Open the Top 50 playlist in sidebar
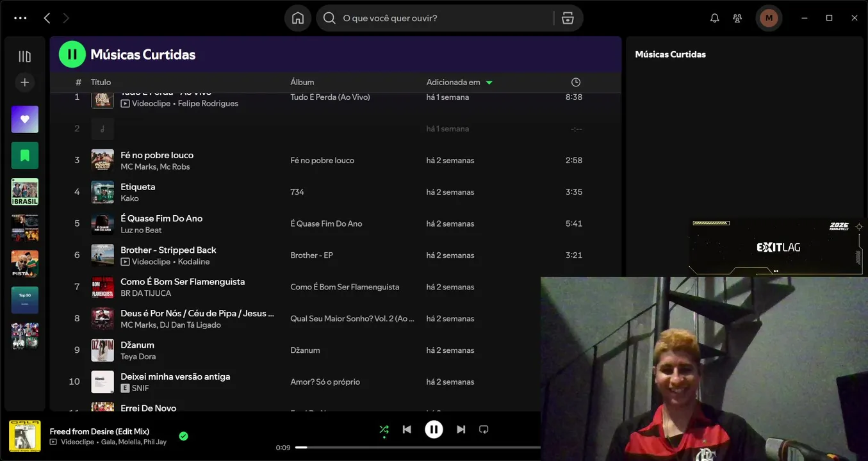The height and width of the screenshot is (461, 868). [x=25, y=300]
